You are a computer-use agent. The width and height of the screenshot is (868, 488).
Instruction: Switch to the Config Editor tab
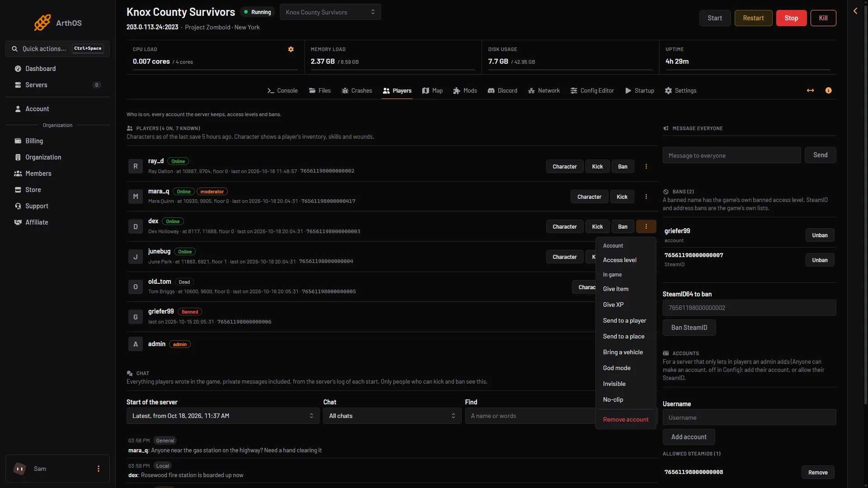point(592,90)
